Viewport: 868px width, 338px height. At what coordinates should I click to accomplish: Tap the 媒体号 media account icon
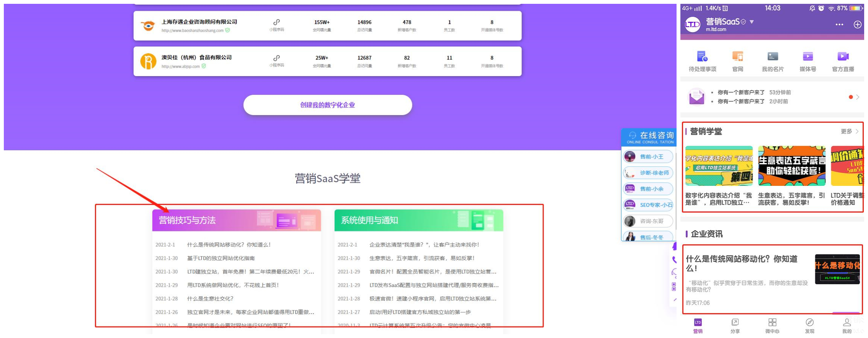coord(808,57)
